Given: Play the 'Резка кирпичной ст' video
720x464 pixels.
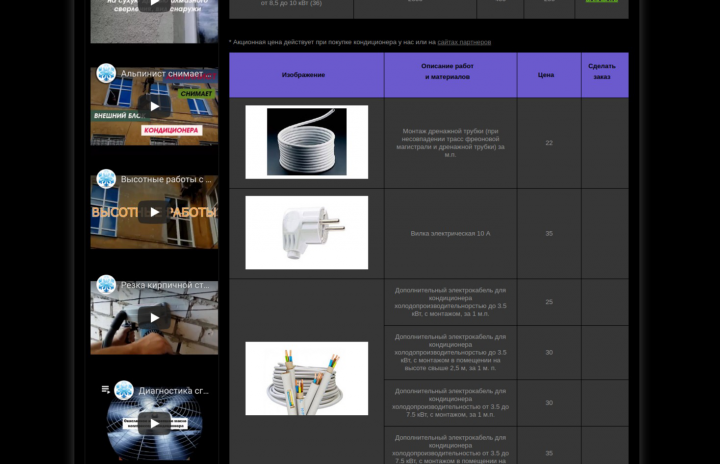Looking at the screenshot, I should (154, 317).
